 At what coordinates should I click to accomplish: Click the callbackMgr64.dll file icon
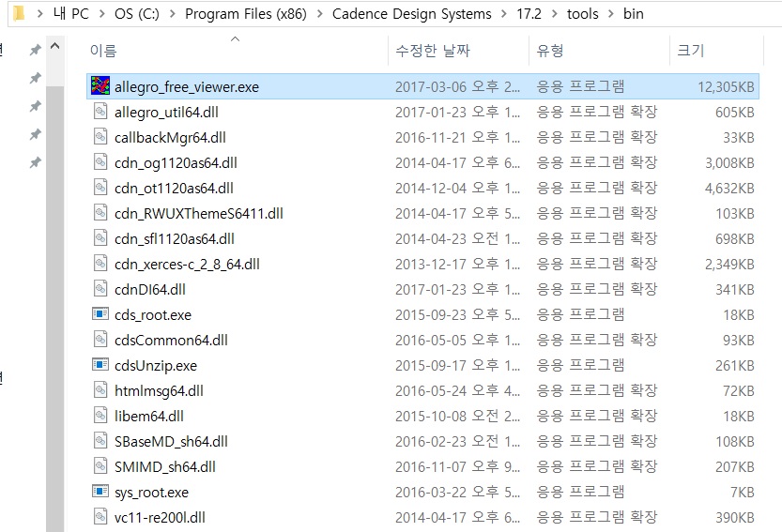point(100,137)
